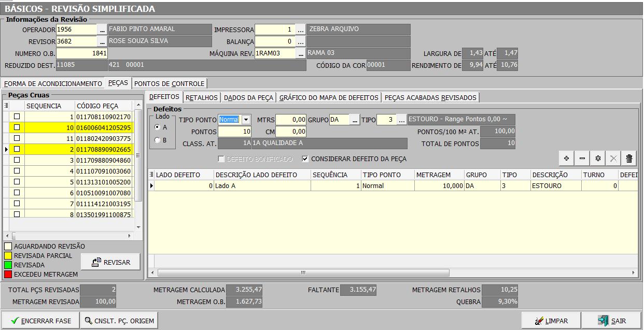644x330 pixels.
Task: Click the NUMERO O.B. input field
Action: 81,53
